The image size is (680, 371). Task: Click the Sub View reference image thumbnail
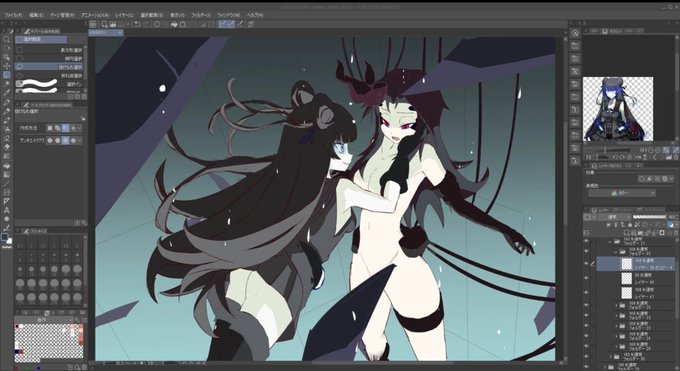pyautogui.click(x=618, y=109)
